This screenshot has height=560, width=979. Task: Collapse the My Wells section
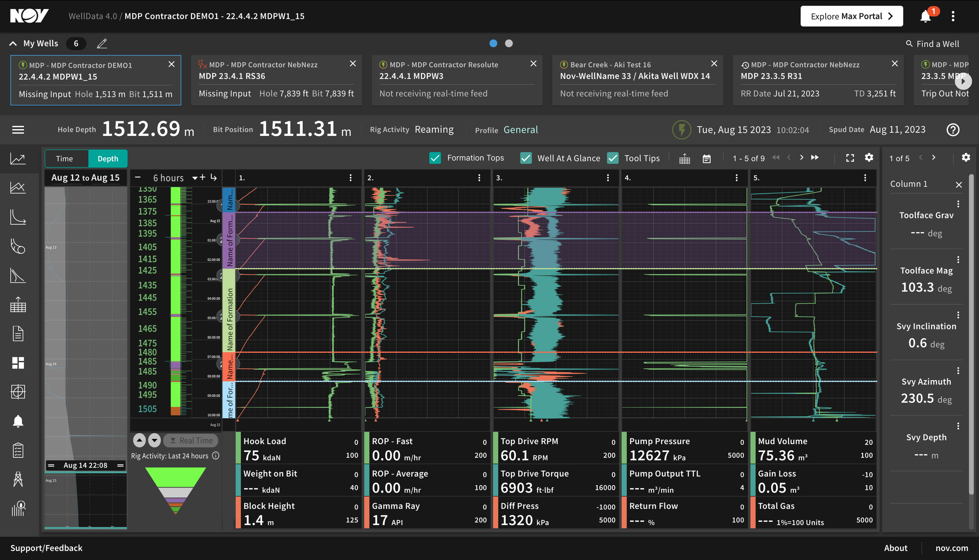click(x=13, y=43)
